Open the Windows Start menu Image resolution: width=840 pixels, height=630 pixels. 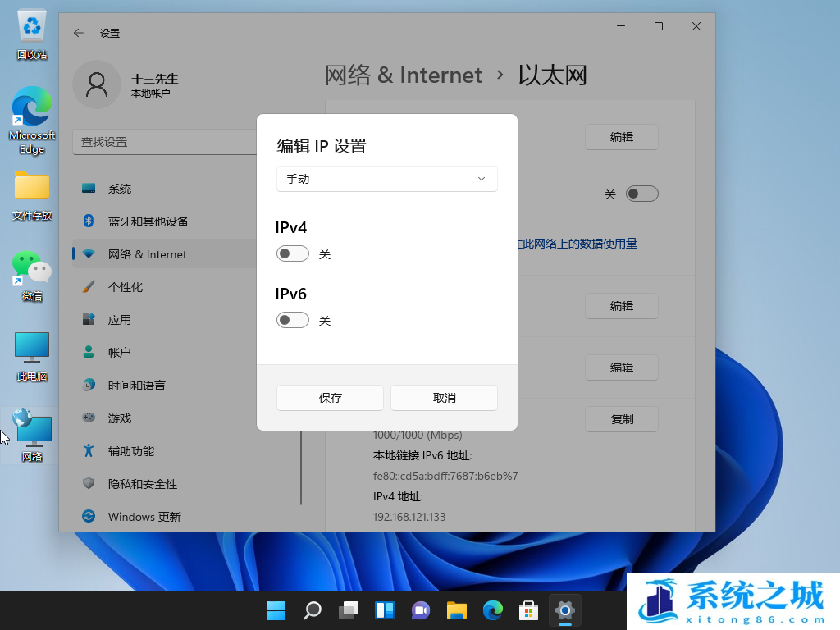pos(276,610)
